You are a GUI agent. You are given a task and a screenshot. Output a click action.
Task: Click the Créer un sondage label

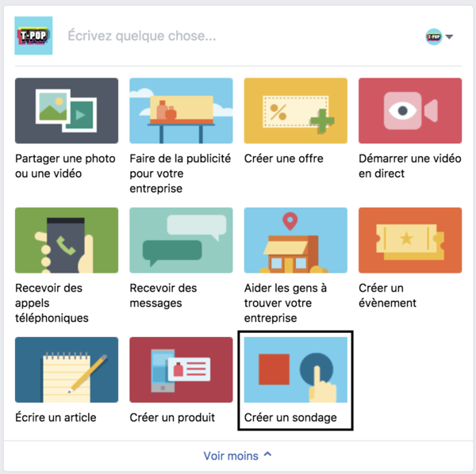[290, 418]
